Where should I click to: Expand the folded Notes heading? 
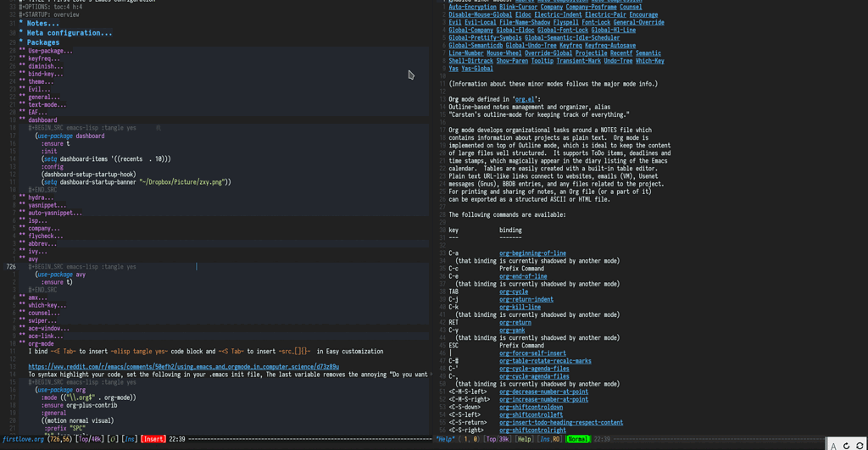(x=42, y=24)
